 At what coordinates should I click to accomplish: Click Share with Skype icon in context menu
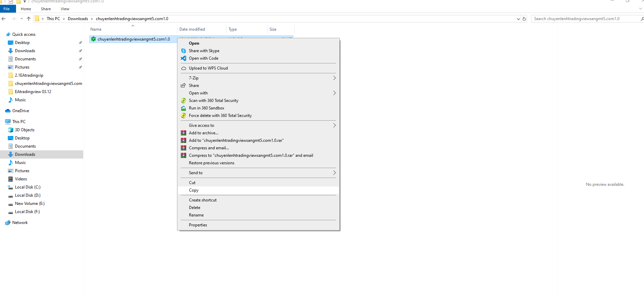click(x=184, y=51)
